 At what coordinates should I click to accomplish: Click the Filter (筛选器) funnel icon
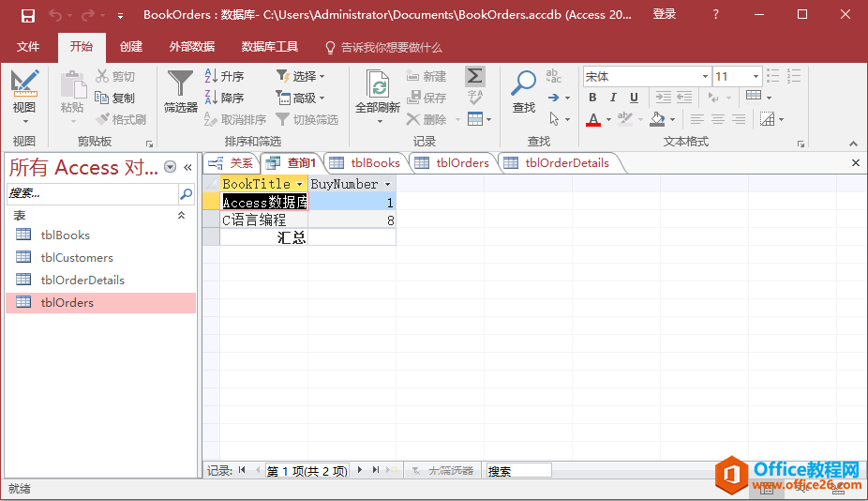tap(180, 84)
